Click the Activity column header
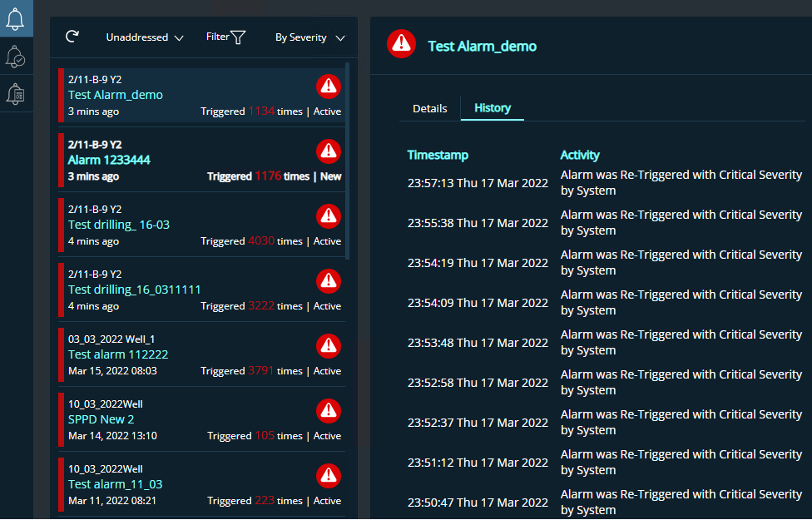 coord(580,155)
